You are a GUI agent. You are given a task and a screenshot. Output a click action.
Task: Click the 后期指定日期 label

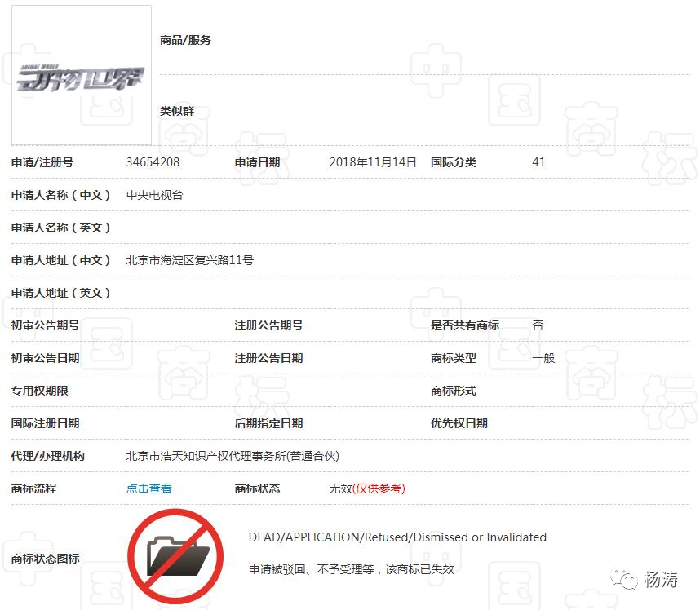268,423
